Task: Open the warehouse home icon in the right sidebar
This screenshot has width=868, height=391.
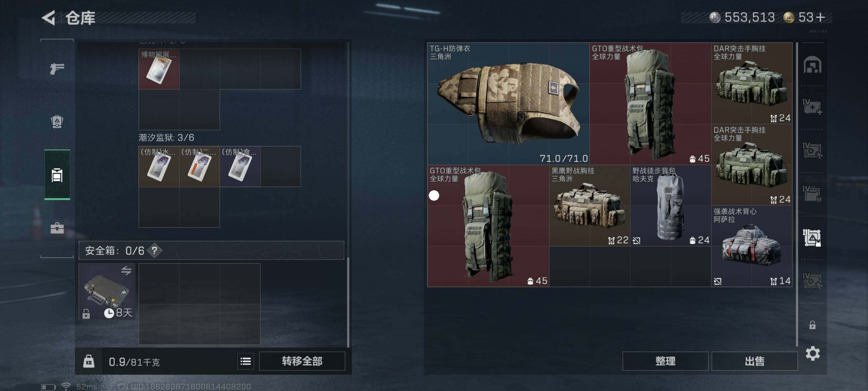Action: pos(813,65)
